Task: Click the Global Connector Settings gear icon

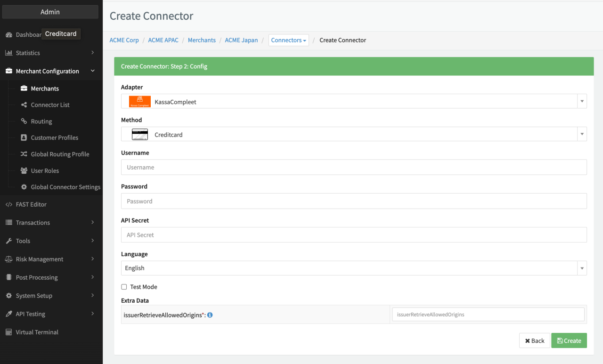Action: tap(24, 187)
